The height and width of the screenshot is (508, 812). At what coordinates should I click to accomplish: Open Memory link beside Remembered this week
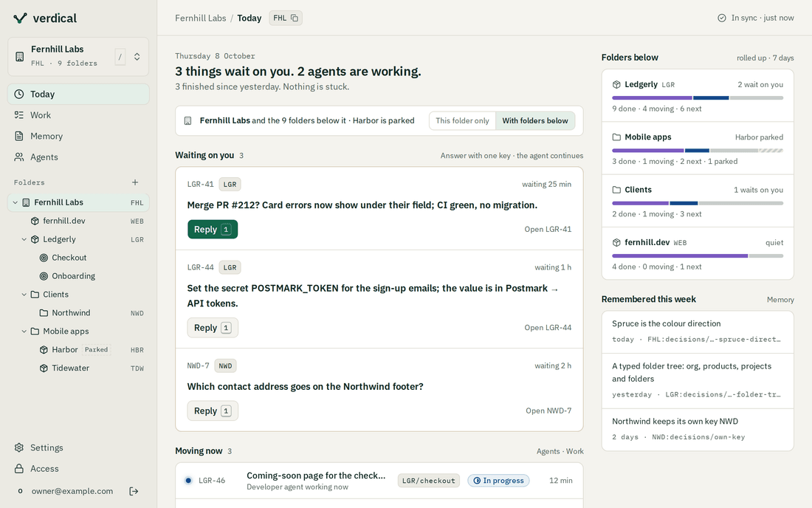[780, 300]
